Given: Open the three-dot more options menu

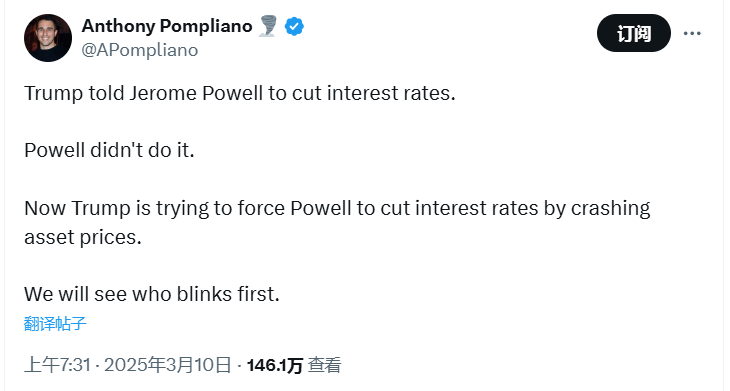Looking at the screenshot, I should [x=692, y=34].
